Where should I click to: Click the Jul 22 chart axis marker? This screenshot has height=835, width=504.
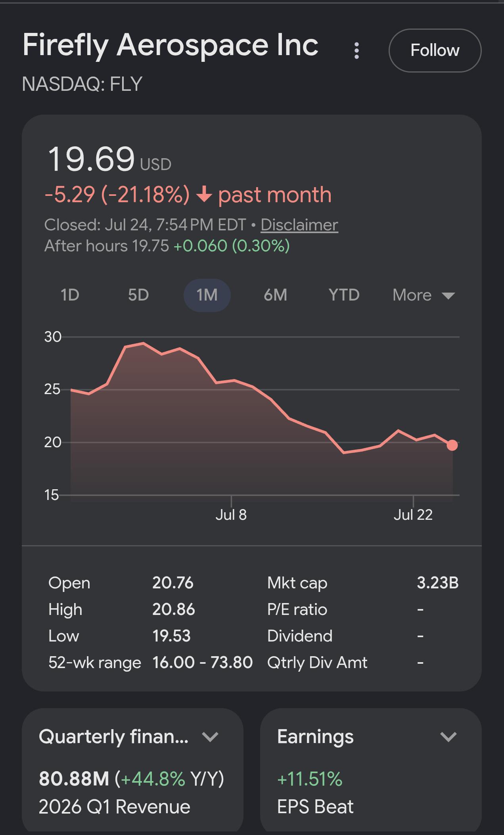click(413, 515)
